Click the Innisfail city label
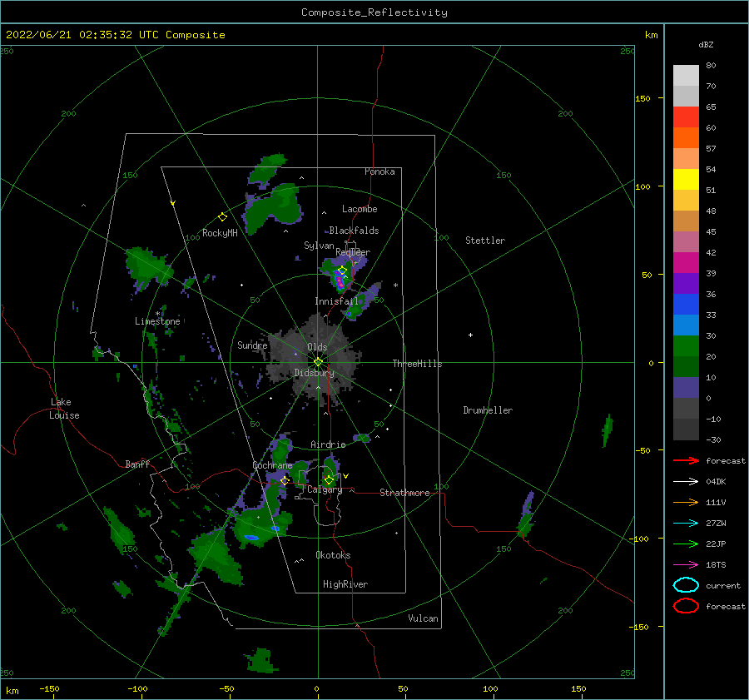The image size is (749, 700). [336, 301]
